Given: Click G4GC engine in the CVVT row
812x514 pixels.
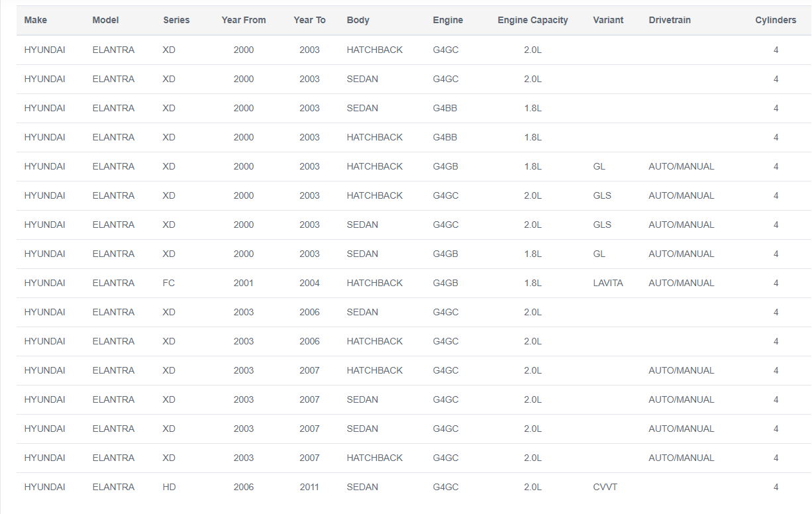Looking at the screenshot, I should coord(446,487).
